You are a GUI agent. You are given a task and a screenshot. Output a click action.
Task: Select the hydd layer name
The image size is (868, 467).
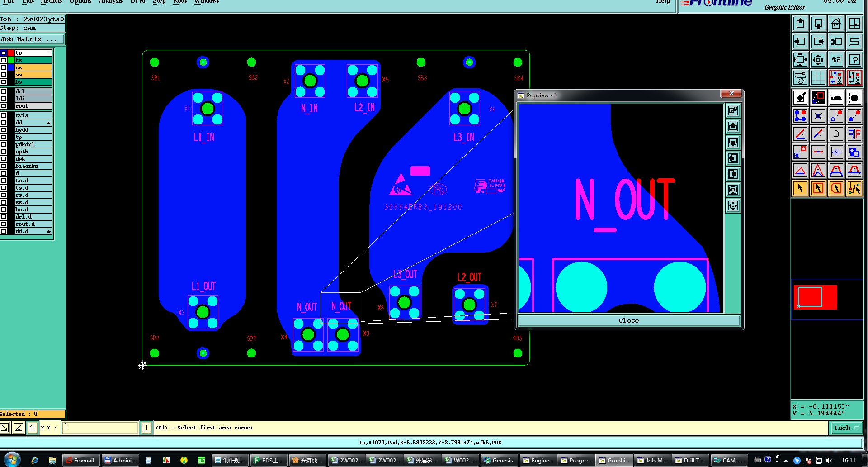tap(33, 130)
